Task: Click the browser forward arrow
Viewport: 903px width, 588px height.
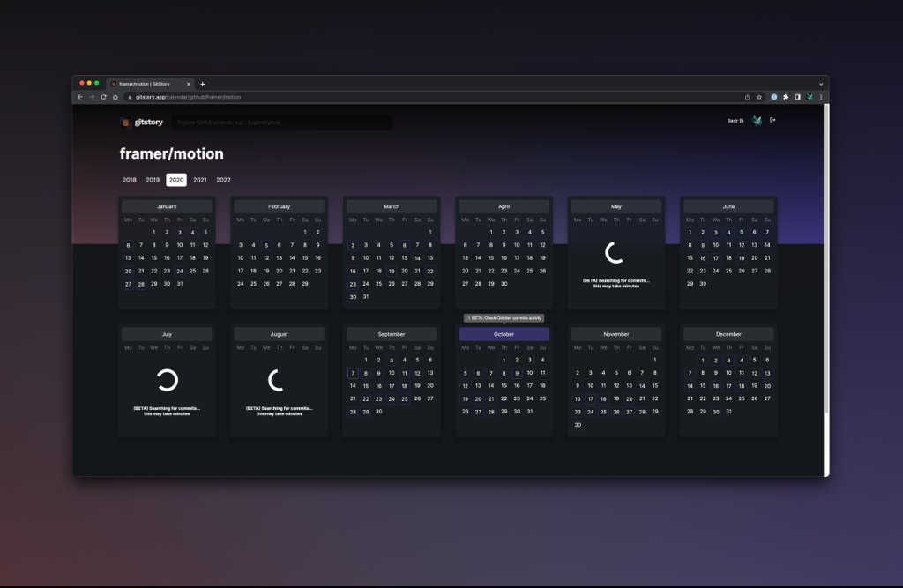Action: [92, 97]
